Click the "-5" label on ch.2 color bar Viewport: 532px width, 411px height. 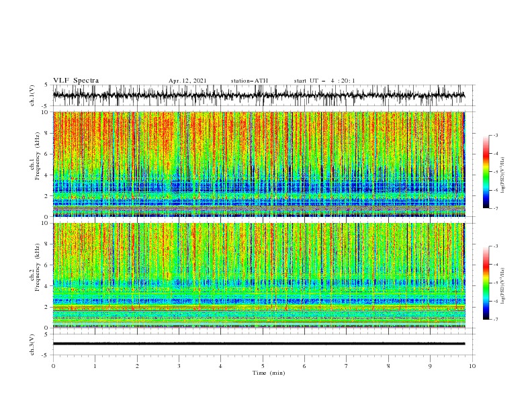point(495,283)
